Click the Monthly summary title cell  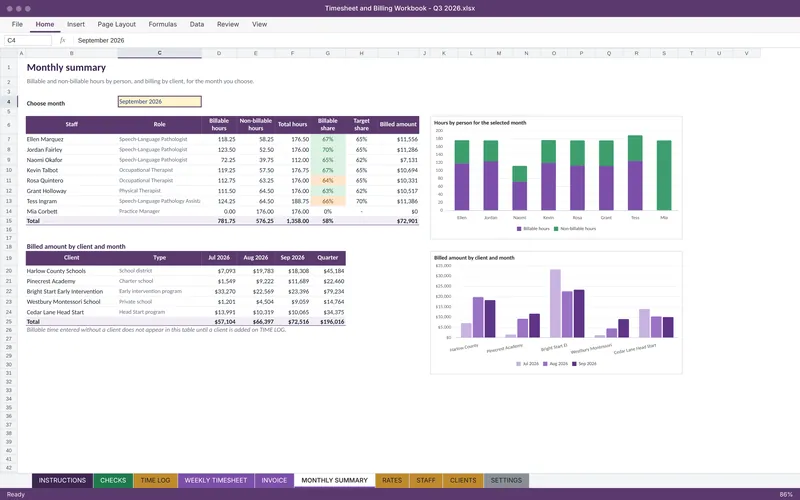[66, 67]
